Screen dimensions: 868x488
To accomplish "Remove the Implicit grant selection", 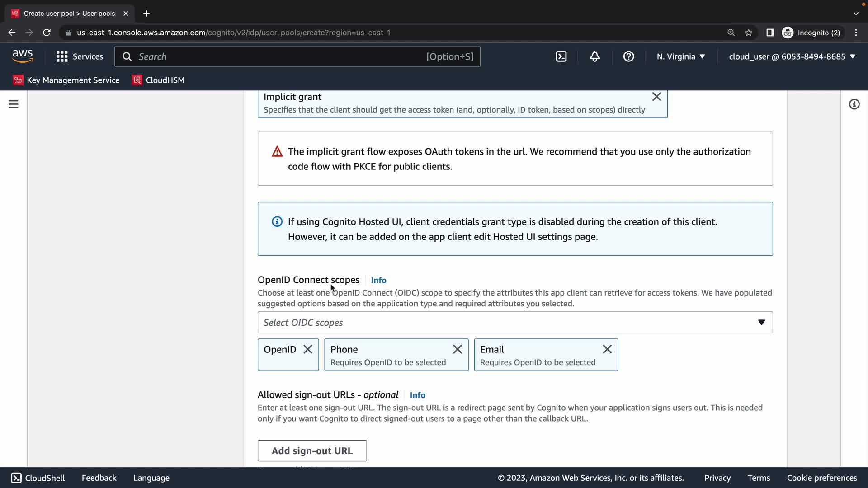I will click(x=656, y=97).
